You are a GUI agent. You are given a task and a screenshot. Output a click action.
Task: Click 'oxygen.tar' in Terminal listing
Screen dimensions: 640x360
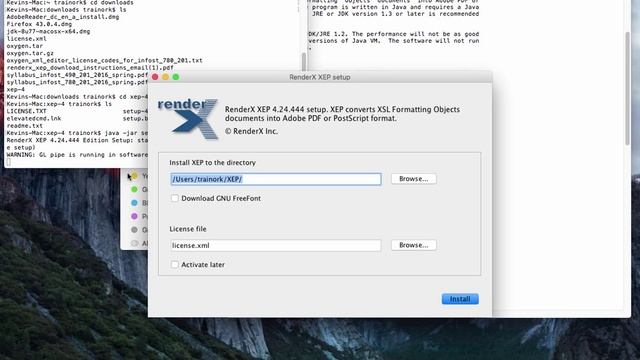[x=24, y=46]
